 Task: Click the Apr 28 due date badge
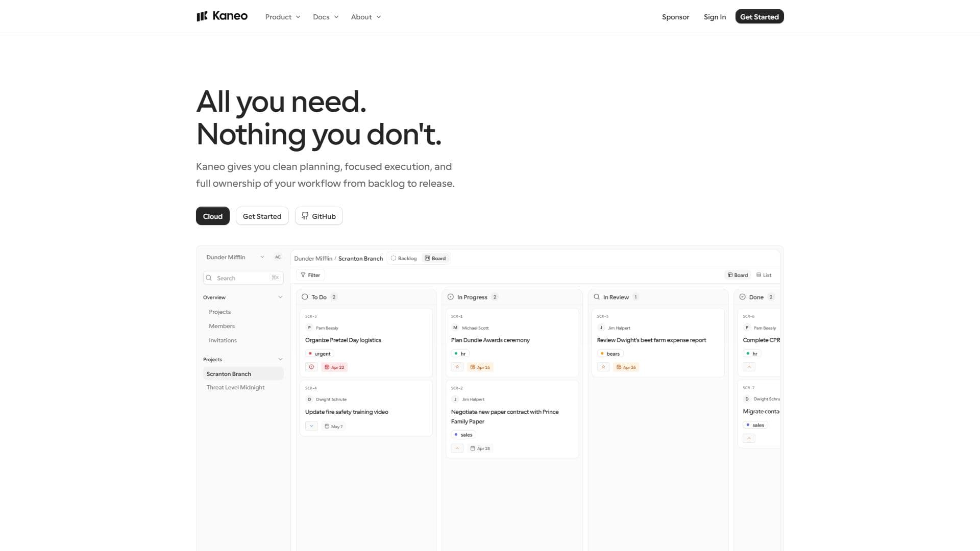(480, 448)
